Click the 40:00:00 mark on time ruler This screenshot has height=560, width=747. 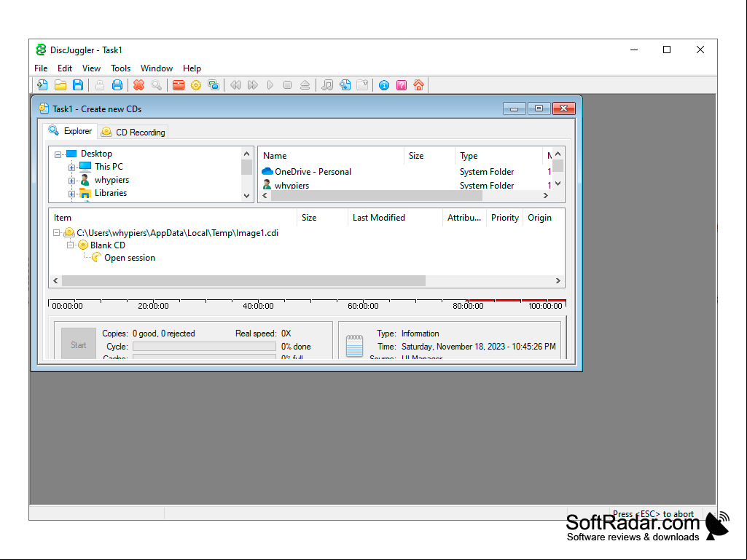point(258,306)
